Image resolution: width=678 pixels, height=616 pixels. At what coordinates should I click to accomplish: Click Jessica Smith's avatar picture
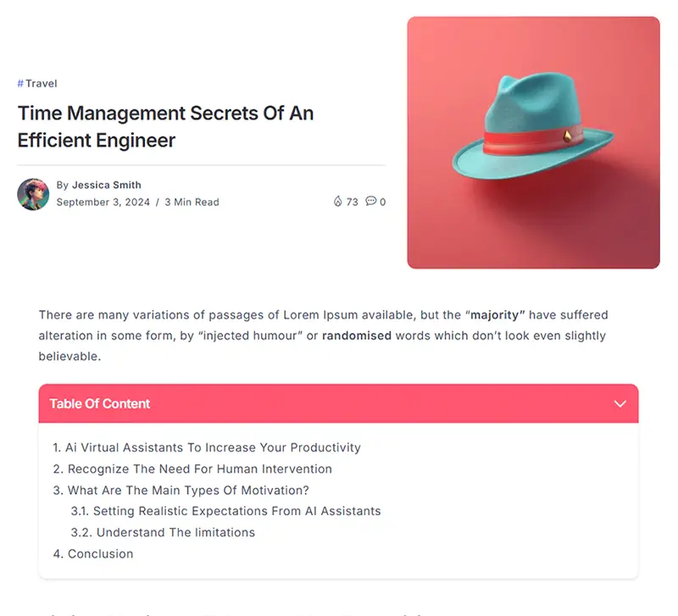click(x=33, y=195)
